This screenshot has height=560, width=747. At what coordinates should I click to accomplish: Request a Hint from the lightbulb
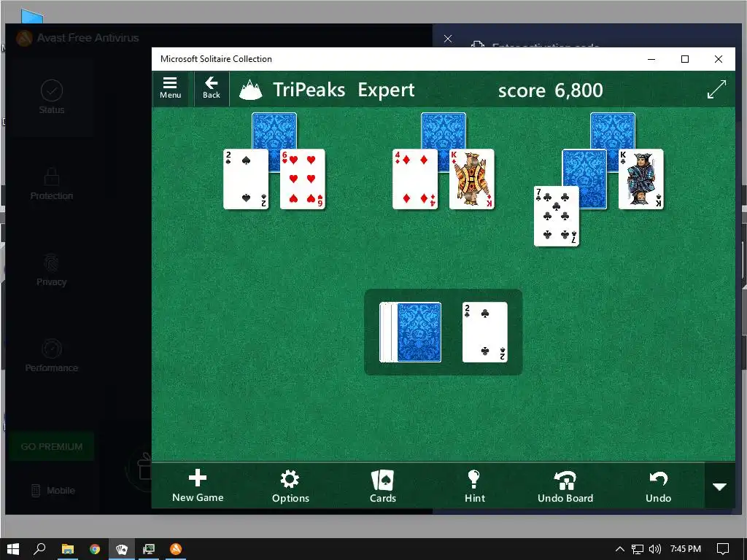pos(474,486)
